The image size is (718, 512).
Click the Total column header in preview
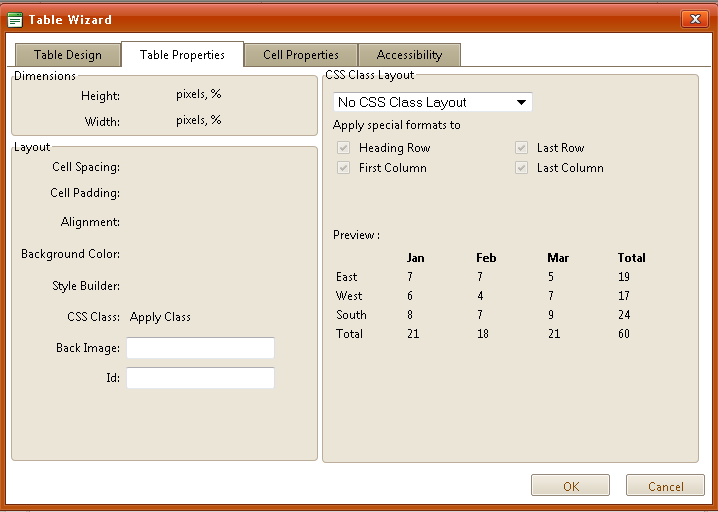631,258
